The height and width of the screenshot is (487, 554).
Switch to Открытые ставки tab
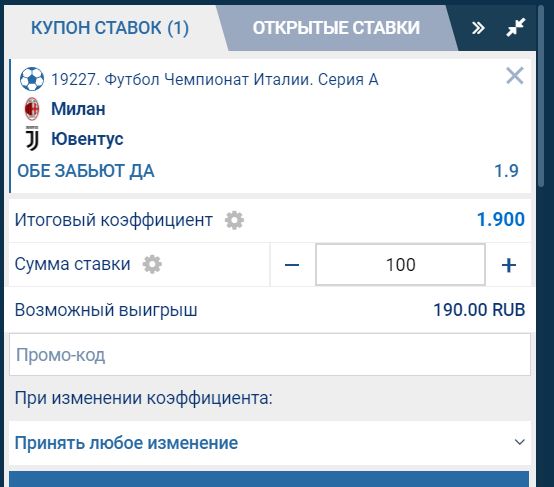[x=336, y=28]
